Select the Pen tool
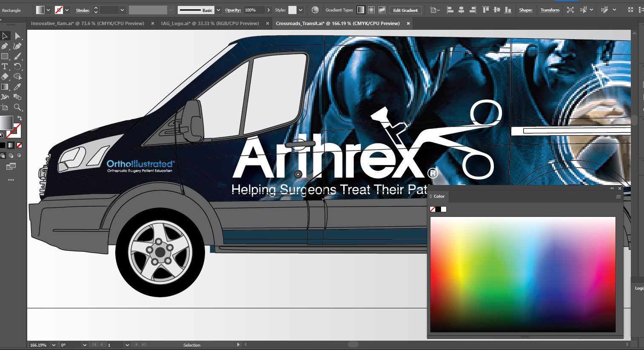 tap(6, 46)
